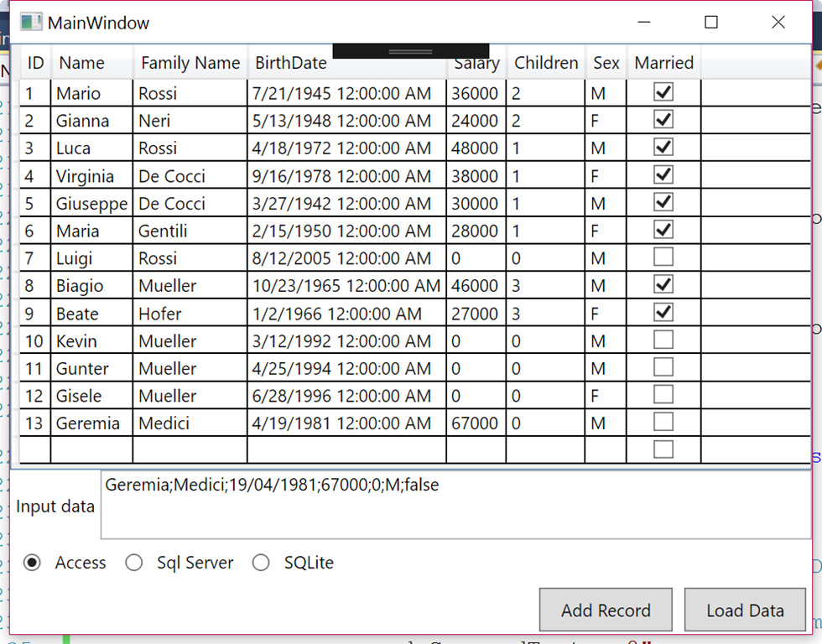Image resolution: width=822 pixels, height=644 pixels.
Task: Click the Add Record button
Action: (x=606, y=610)
